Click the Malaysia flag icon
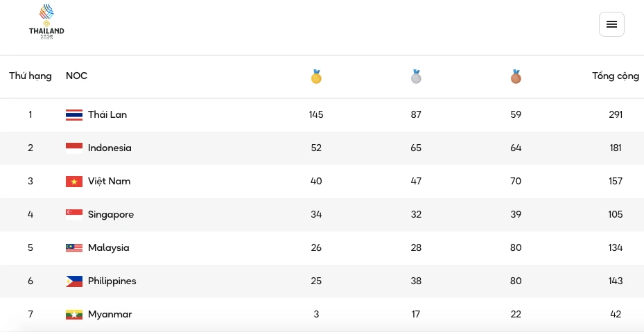644x332 pixels. coord(74,248)
